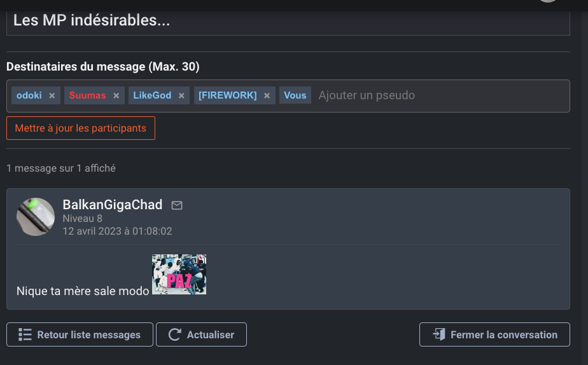Open the BalkanGigaChad profile link
The image size is (588, 365).
click(113, 205)
